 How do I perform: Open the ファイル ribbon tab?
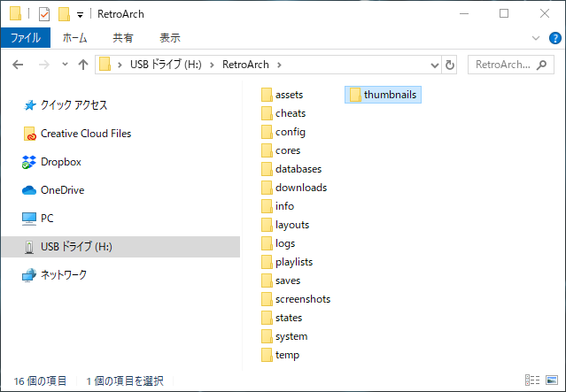point(26,37)
